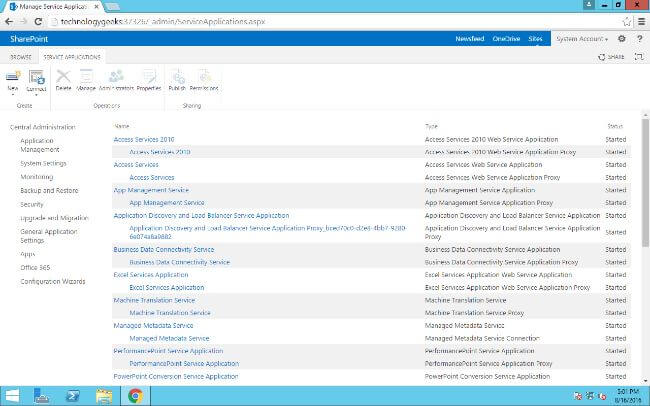
Task: Open indented App Management Service proxy link
Action: pyautogui.click(x=167, y=203)
